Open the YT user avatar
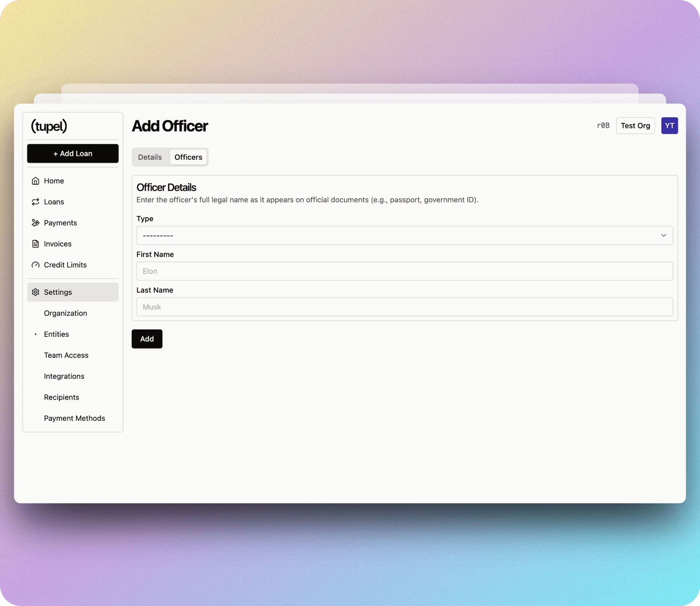Screen dimensions: 700x606 (669, 126)
